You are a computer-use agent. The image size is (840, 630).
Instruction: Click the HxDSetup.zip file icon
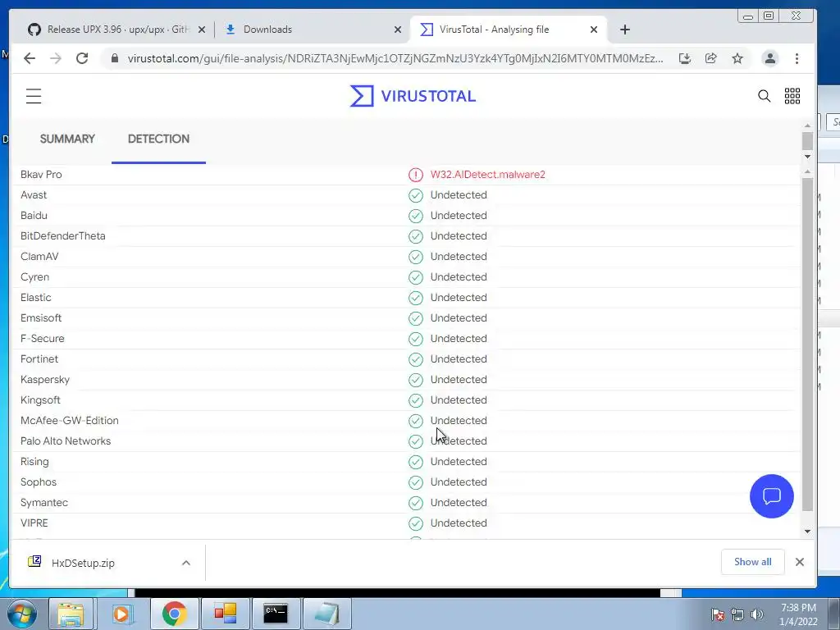click(x=34, y=561)
